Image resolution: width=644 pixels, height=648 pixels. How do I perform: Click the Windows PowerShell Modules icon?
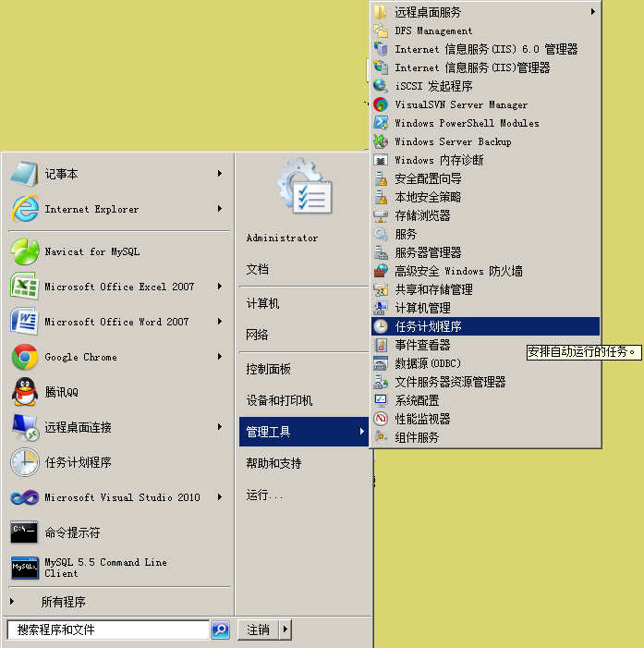pos(381,123)
